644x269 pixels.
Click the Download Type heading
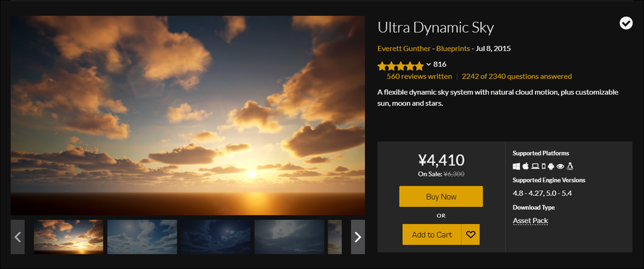coord(534,207)
